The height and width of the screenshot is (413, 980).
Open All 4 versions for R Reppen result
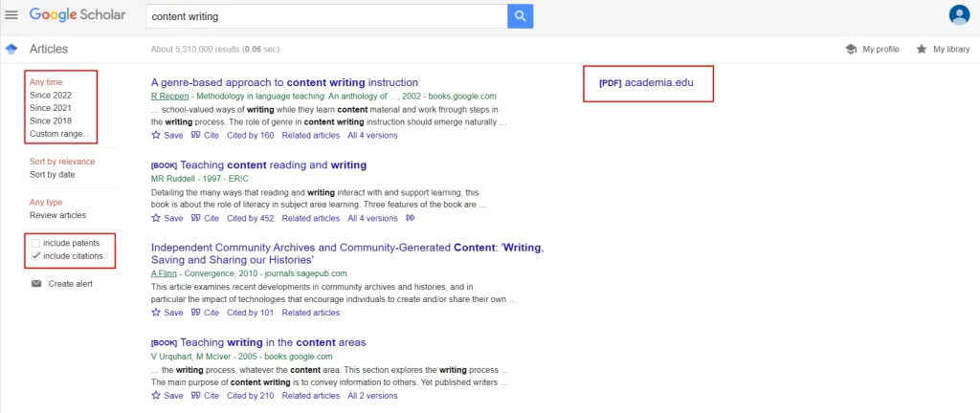372,136
